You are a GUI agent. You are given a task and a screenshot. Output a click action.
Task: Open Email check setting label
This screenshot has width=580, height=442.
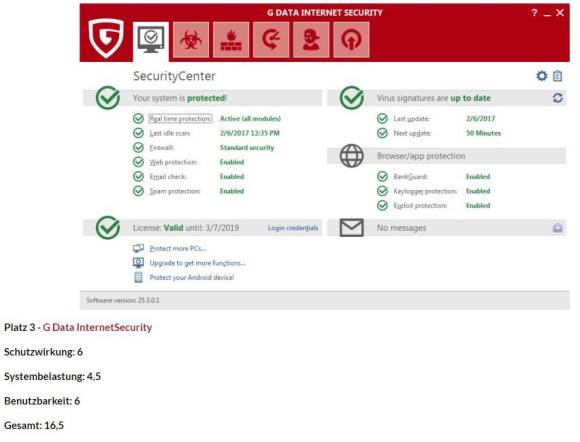click(168, 176)
